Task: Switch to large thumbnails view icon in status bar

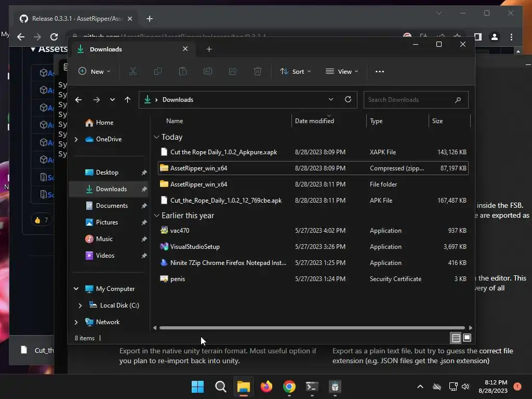Action: click(467, 338)
